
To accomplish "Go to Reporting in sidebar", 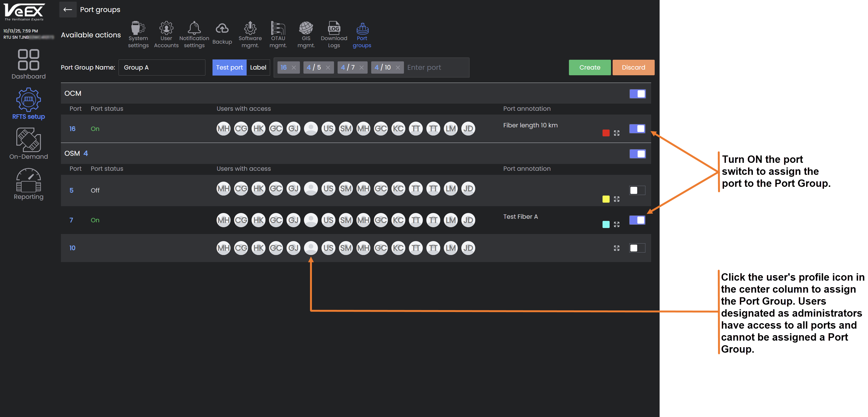I will (29, 184).
